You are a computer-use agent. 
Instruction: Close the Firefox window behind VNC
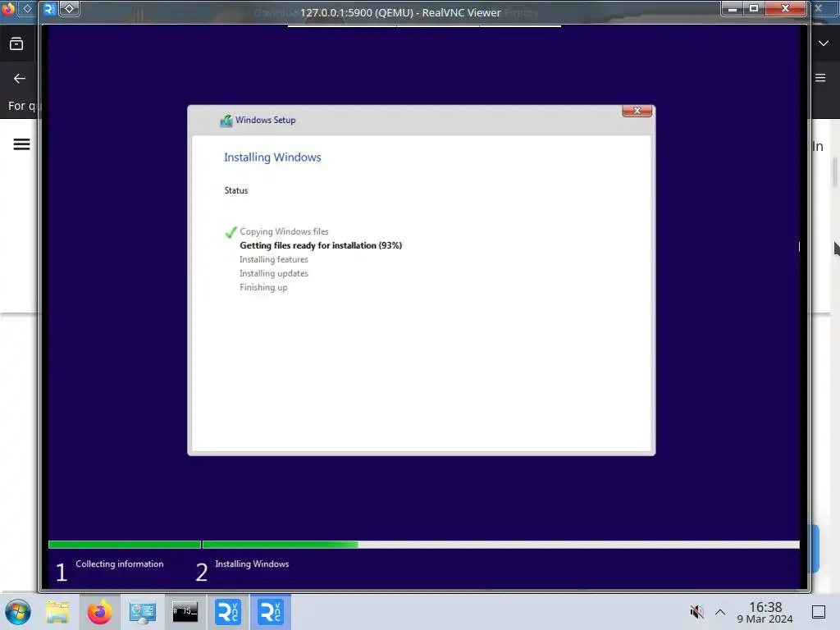coord(819,8)
